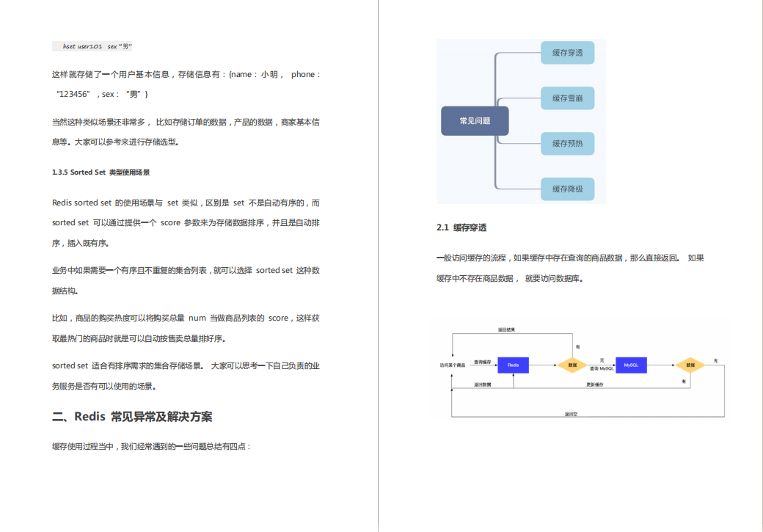The image size is (763, 532).
Task: Click the 缓存穿透 mind-map node
Action: 567,53
